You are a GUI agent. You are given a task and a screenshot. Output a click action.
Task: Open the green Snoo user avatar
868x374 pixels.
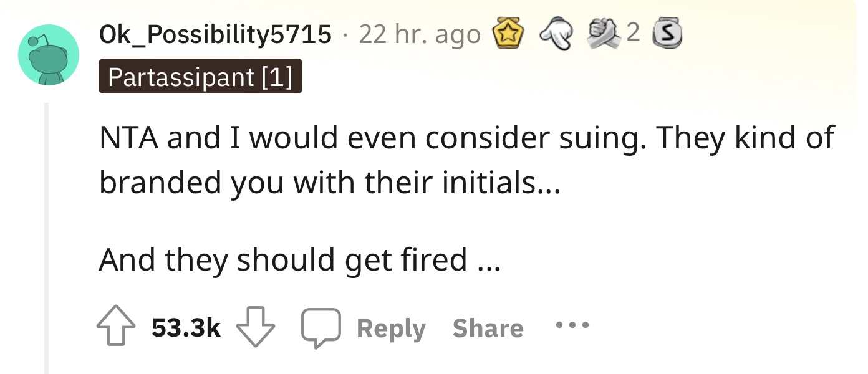point(49,55)
